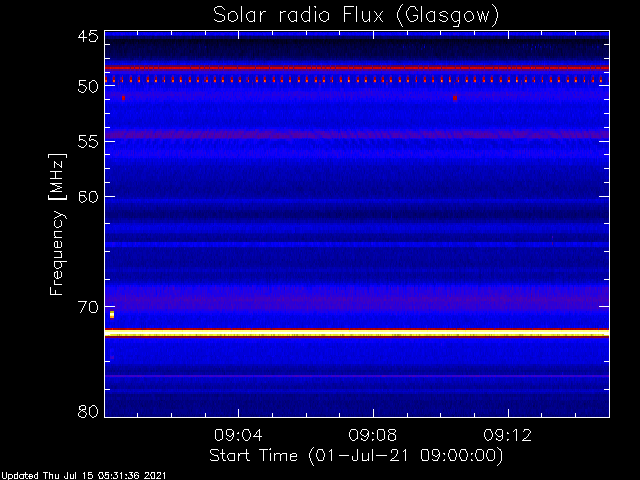Click the yellow spot near 70 MHz
Screen dimensions: 640x480
click(112, 314)
